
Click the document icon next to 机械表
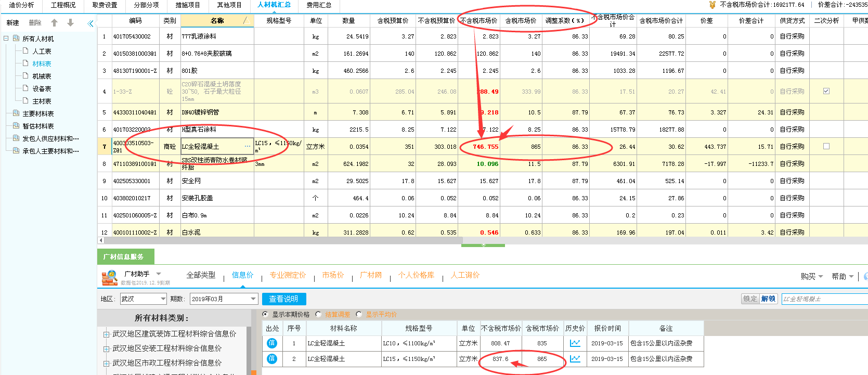point(26,76)
